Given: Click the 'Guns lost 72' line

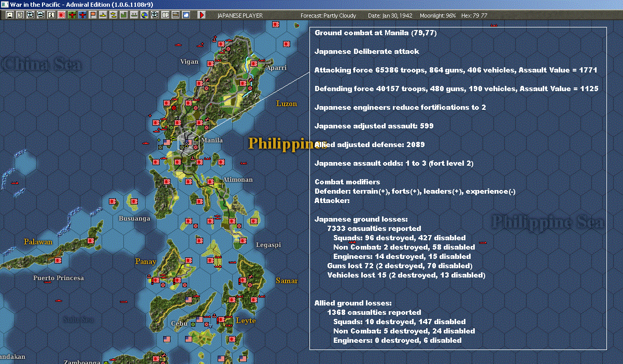Looking at the screenshot, I should coord(400,266).
